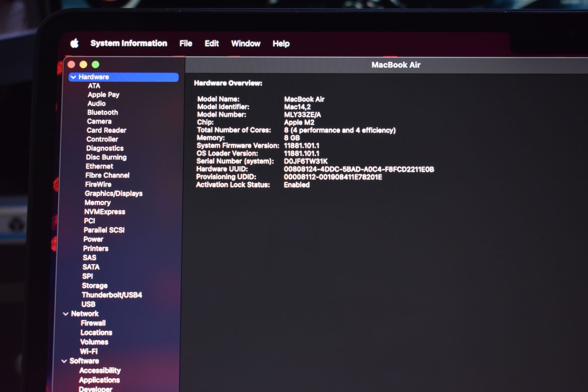
Task: Open the File menu
Action: pyautogui.click(x=186, y=44)
